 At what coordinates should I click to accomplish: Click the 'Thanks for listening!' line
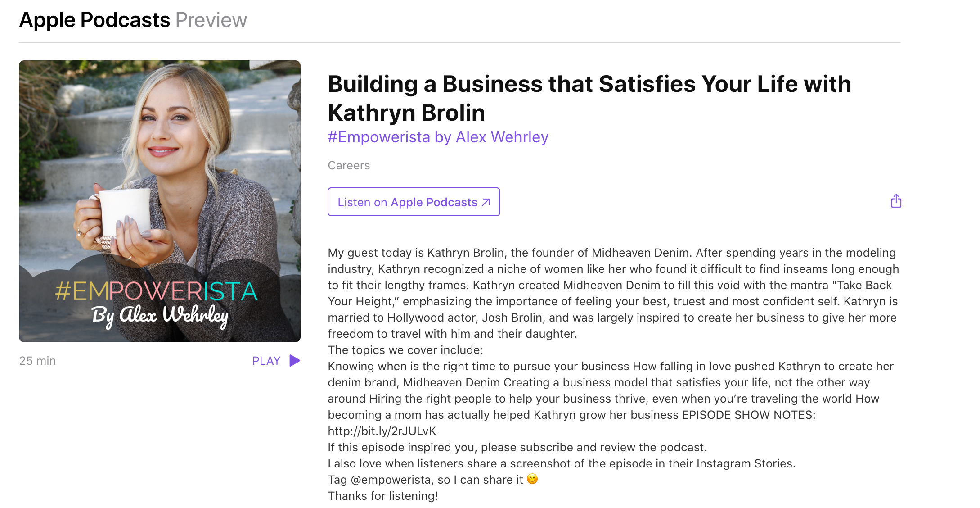point(383,496)
